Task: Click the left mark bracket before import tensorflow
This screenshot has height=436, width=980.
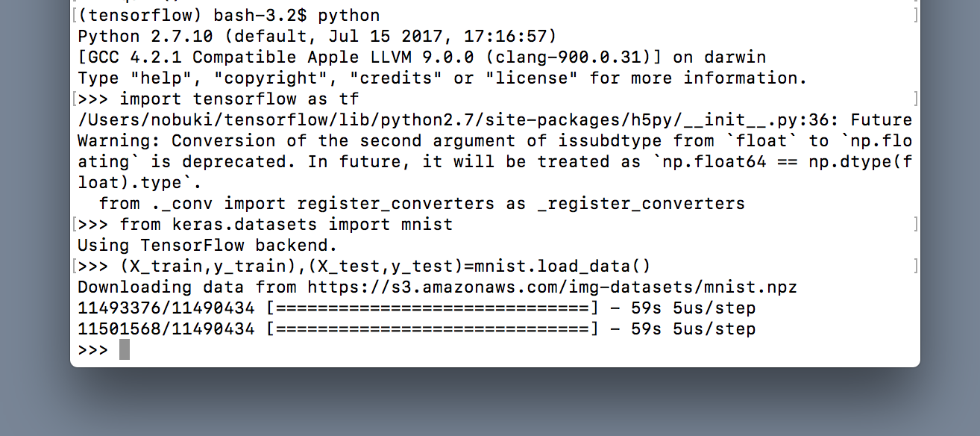Action: point(75,99)
